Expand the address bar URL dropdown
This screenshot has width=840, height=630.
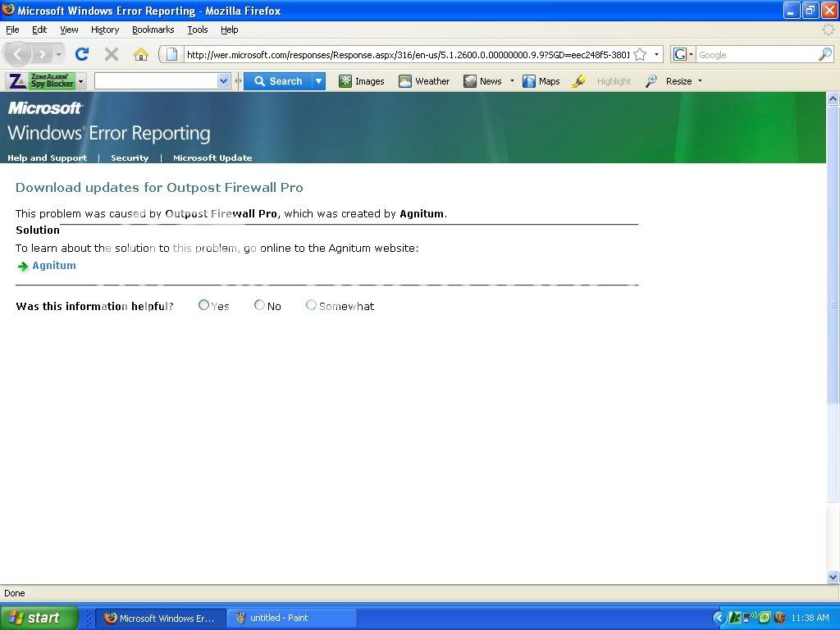point(656,54)
